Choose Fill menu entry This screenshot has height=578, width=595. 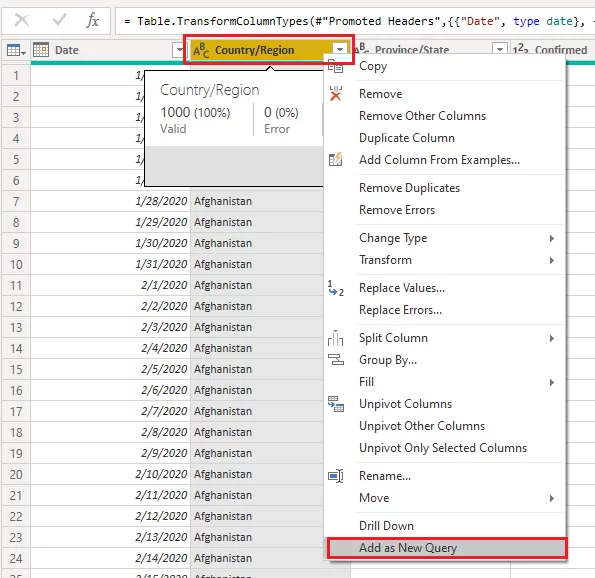coord(445,382)
